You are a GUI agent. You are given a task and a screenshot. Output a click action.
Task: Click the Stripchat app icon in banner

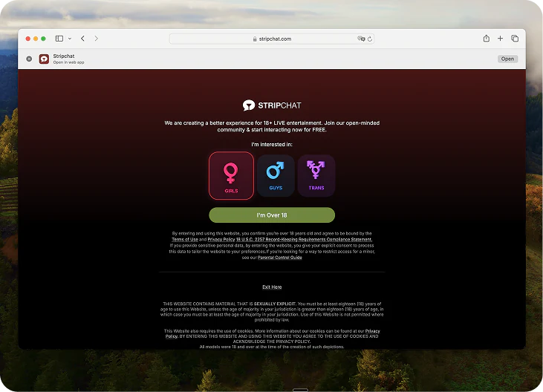click(44, 59)
